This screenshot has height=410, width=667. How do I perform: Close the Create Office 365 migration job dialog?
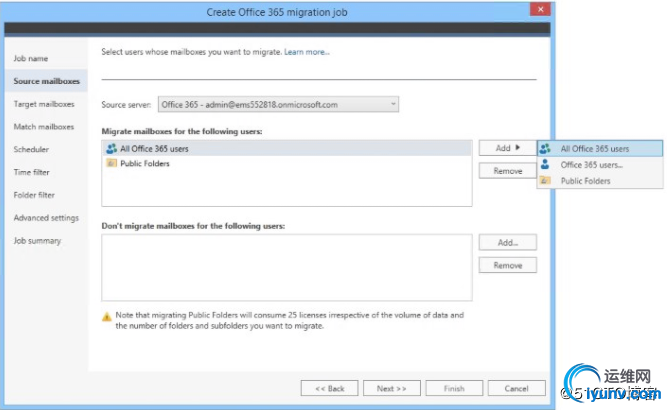[x=540, y=9]
